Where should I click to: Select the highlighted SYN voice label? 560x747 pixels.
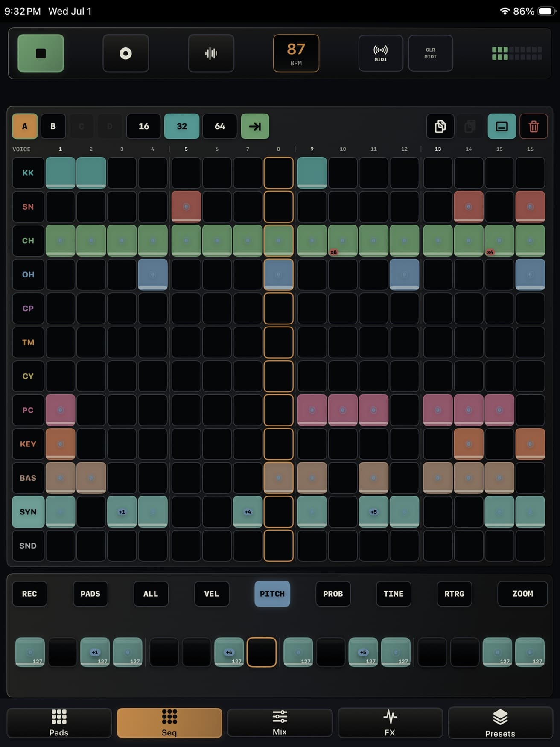28,512
